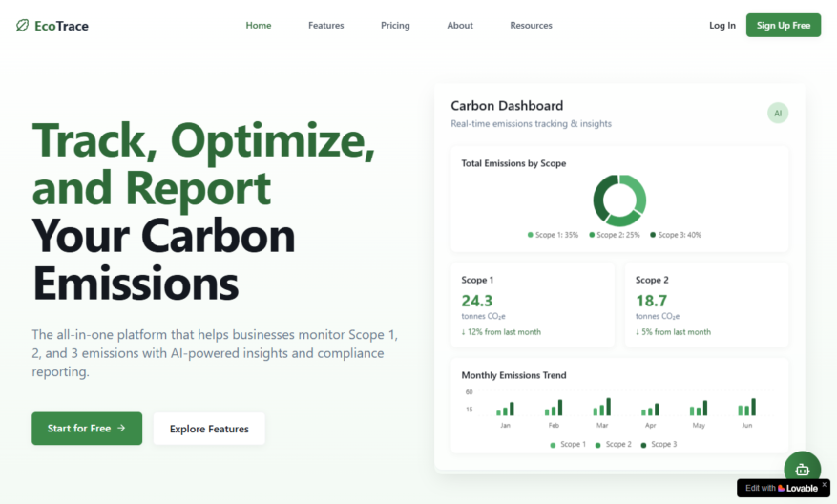Click the Edit with Lovable badge text
This screenshot has height=504, width=837.
782,488
